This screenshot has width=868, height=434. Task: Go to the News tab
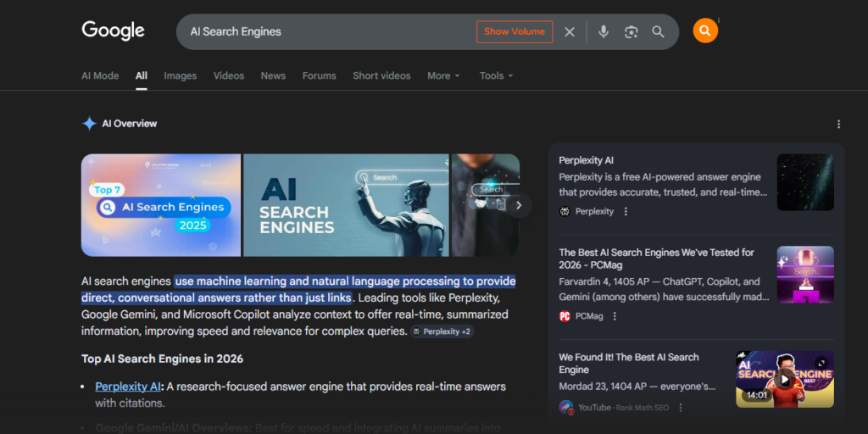point(274,75)
